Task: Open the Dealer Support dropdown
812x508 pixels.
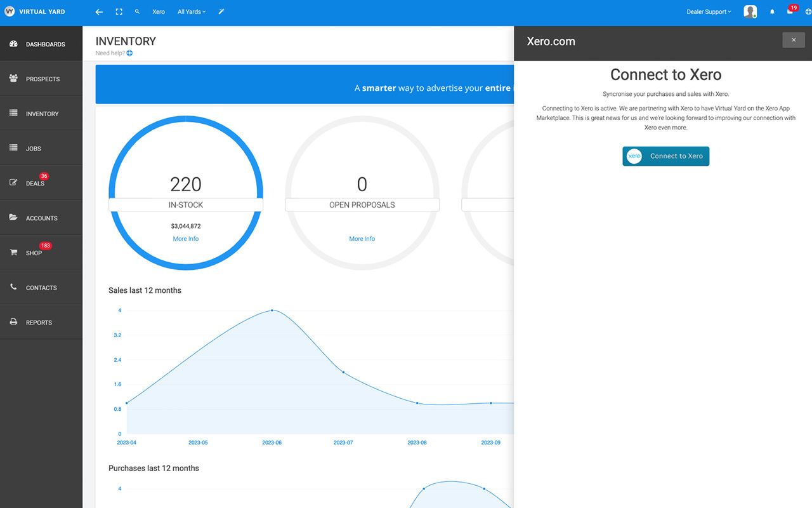Action: [x=709, y=12]
